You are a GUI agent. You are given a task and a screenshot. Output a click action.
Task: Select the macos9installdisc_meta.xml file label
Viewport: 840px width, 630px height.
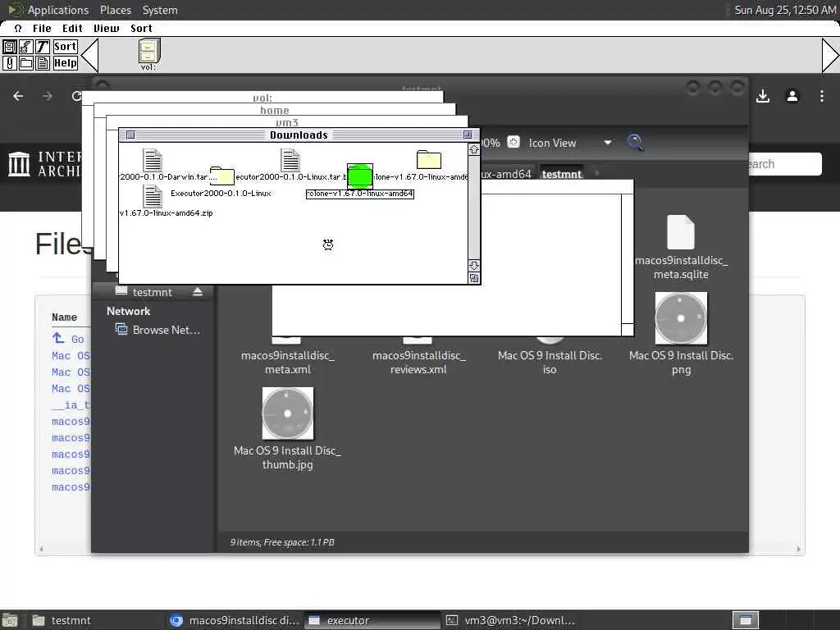click(288, 362)
